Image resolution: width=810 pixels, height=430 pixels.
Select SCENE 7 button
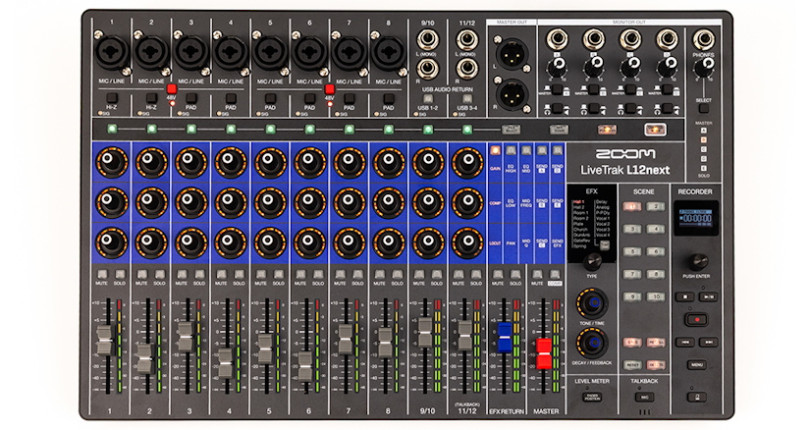coord(632,274)
